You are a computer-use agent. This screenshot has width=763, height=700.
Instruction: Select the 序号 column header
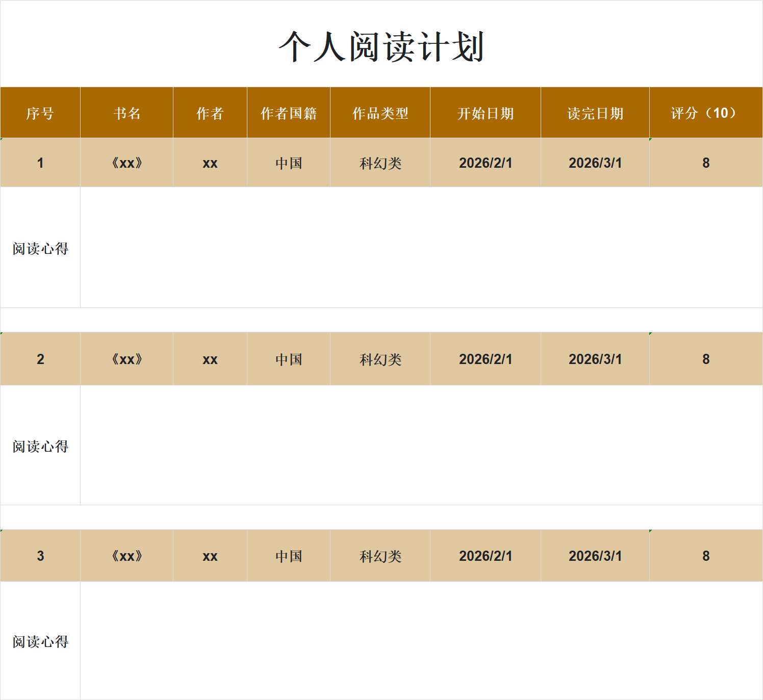pos(41,112)
